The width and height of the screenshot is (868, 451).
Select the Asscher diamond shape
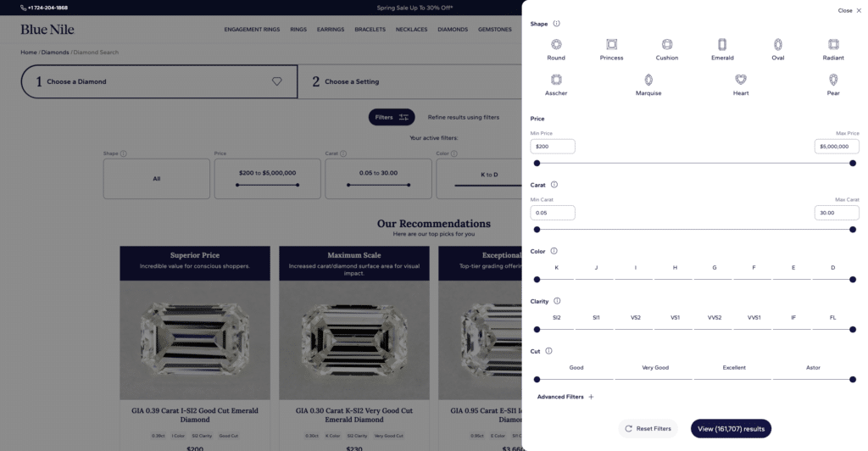[556, 85]
